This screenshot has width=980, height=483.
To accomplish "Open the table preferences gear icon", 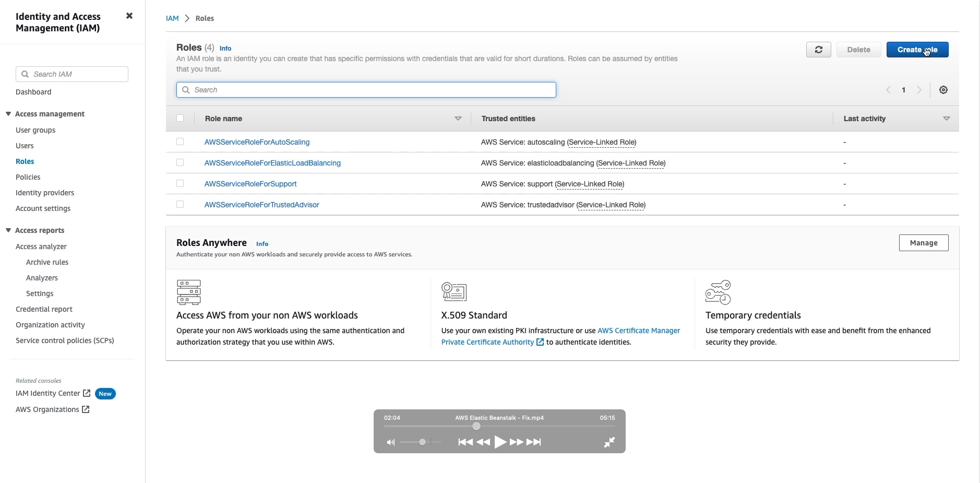I will click(x=943, y=90).
